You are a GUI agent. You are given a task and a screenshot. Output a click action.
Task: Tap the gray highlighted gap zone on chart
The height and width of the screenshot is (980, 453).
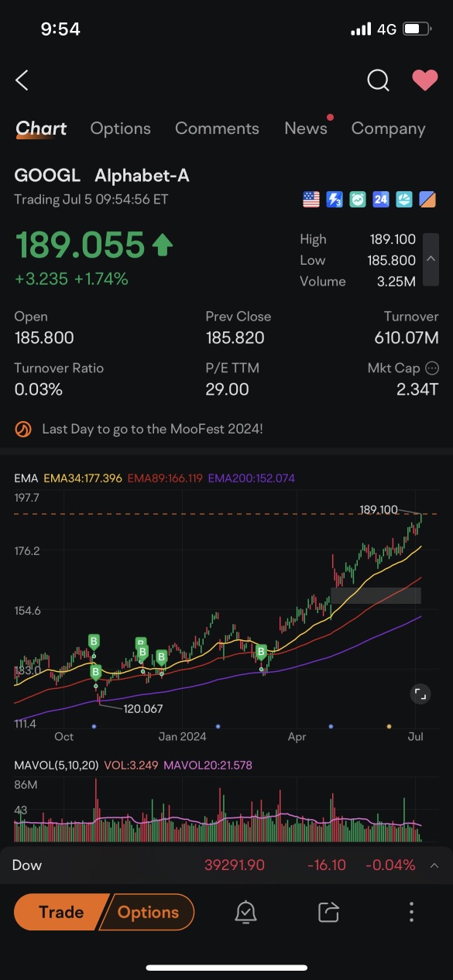(376, 595)
